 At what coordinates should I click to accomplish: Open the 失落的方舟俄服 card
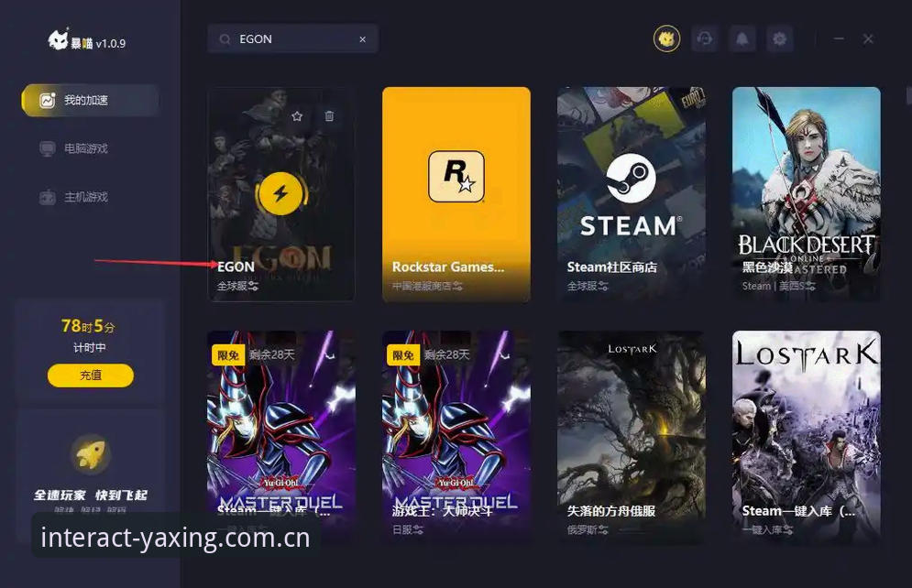tap(632, 437)
